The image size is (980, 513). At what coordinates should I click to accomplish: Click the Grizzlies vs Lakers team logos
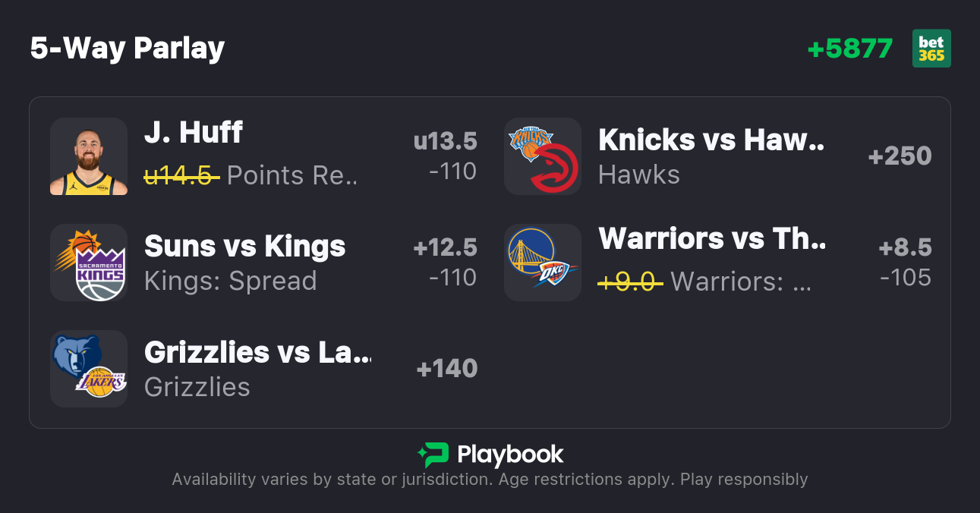pos(89,369)
